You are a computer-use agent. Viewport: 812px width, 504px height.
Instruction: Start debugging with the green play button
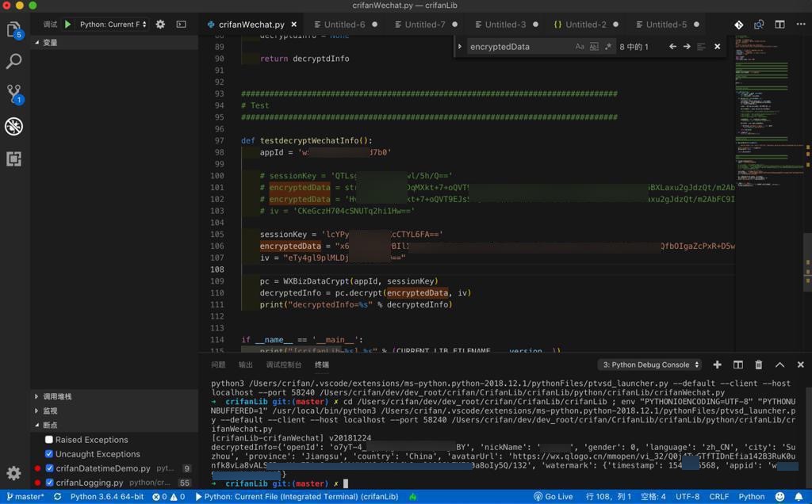[x=67, y=25]
